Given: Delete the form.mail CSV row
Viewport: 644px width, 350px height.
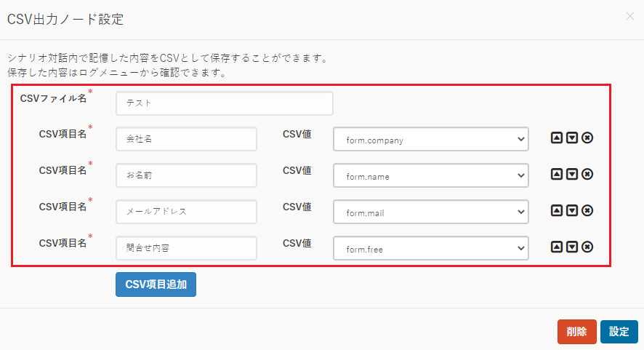Looking at the screenshot, I should click(x=587, y=210).
